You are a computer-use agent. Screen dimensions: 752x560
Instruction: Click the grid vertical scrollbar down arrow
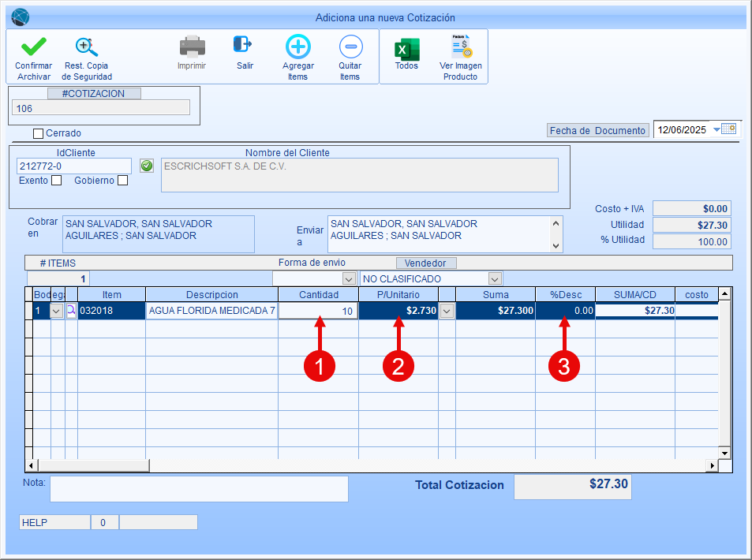tap(724, 453)
